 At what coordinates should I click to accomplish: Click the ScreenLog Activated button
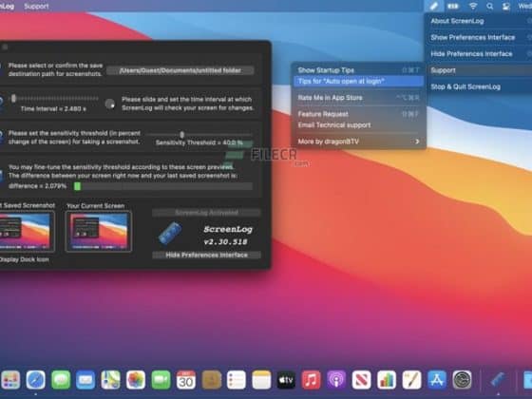206,213
